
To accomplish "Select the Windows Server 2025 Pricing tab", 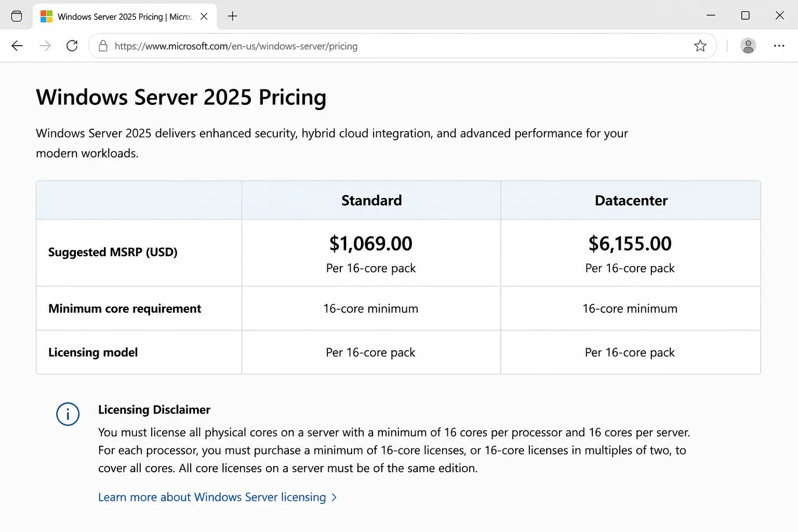I will (x=125, y=17).
